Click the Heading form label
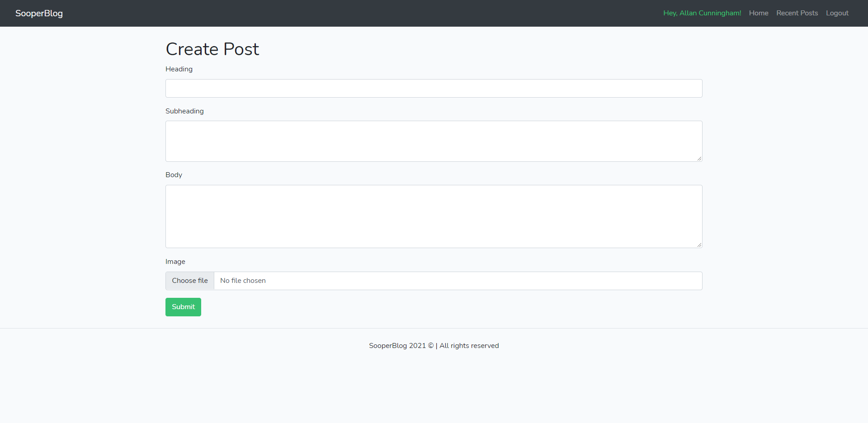Image resolution: width=868 pixels, height=423 pixels. pyautogui.click(x=179, y=69)
